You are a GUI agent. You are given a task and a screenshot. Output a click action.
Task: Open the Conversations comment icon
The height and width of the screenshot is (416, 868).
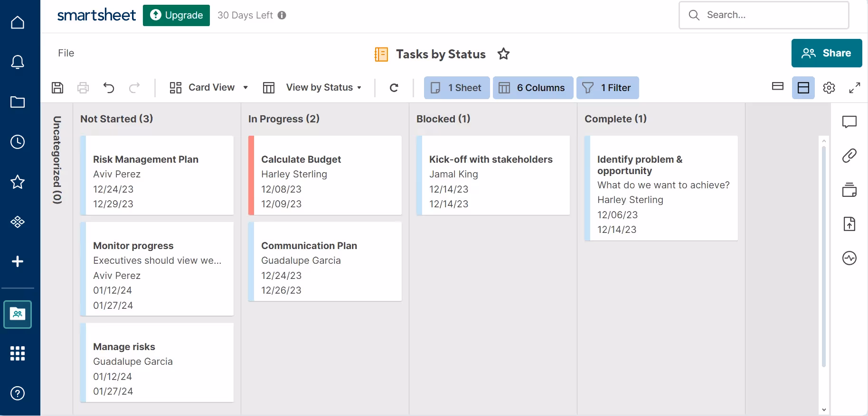pos(849,122)
